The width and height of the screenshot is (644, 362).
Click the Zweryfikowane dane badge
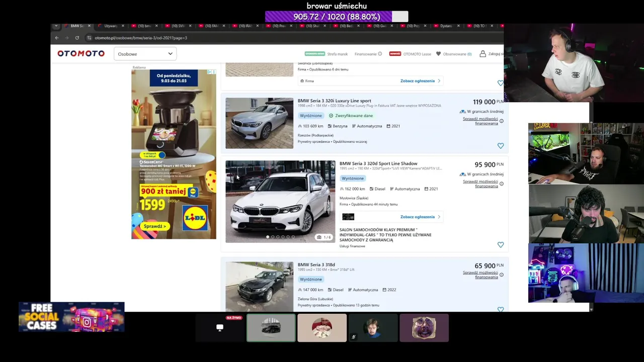point(351,116)
